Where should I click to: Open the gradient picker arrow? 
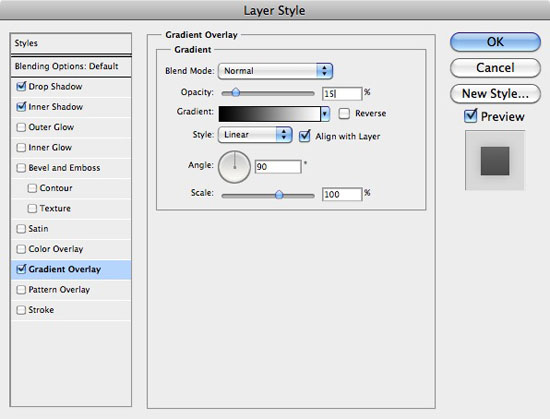click(x=325, y=114)
